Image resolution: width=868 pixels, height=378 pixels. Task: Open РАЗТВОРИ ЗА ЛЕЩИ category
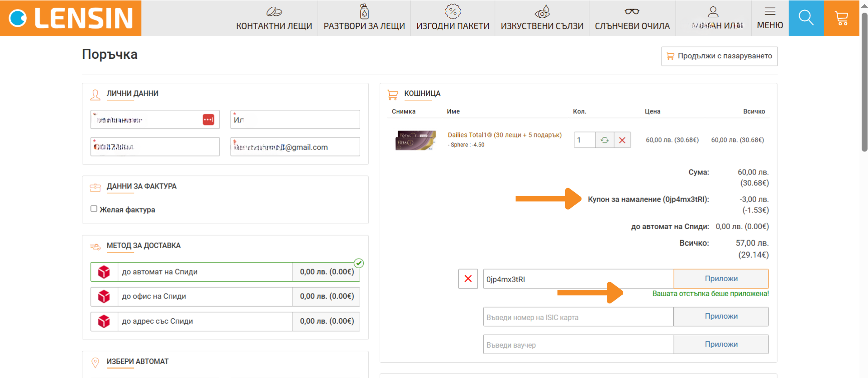coord(364,18)
